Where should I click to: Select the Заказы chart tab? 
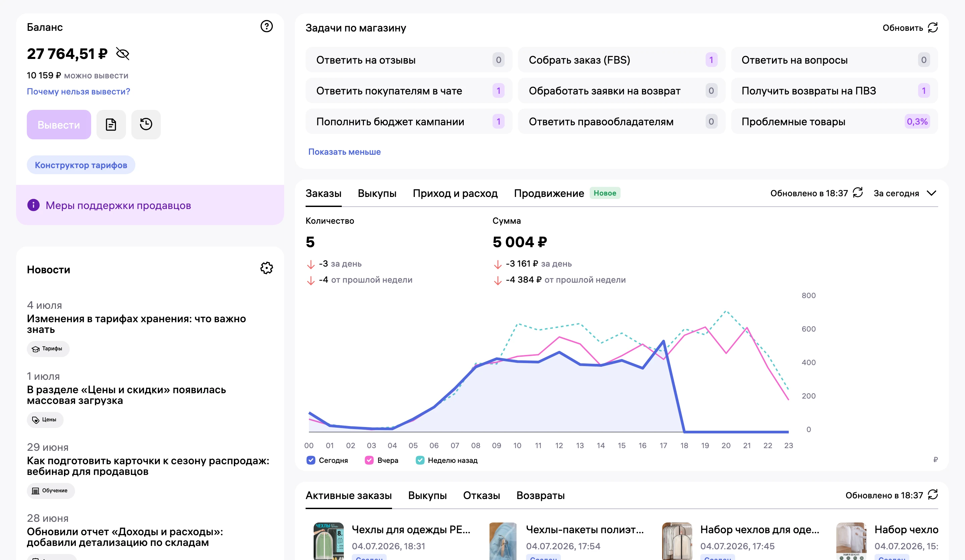(323, 193)
